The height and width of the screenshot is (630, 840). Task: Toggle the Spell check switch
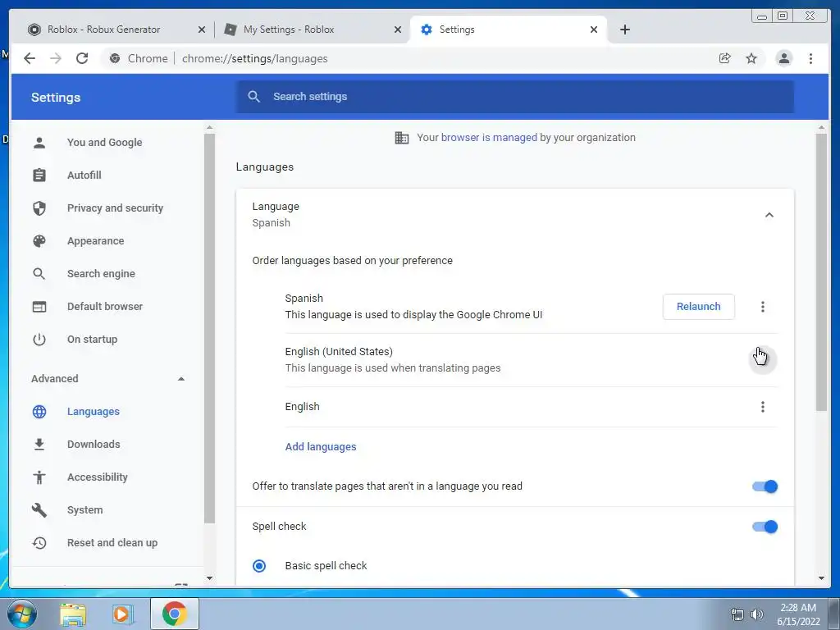(765, 527)
